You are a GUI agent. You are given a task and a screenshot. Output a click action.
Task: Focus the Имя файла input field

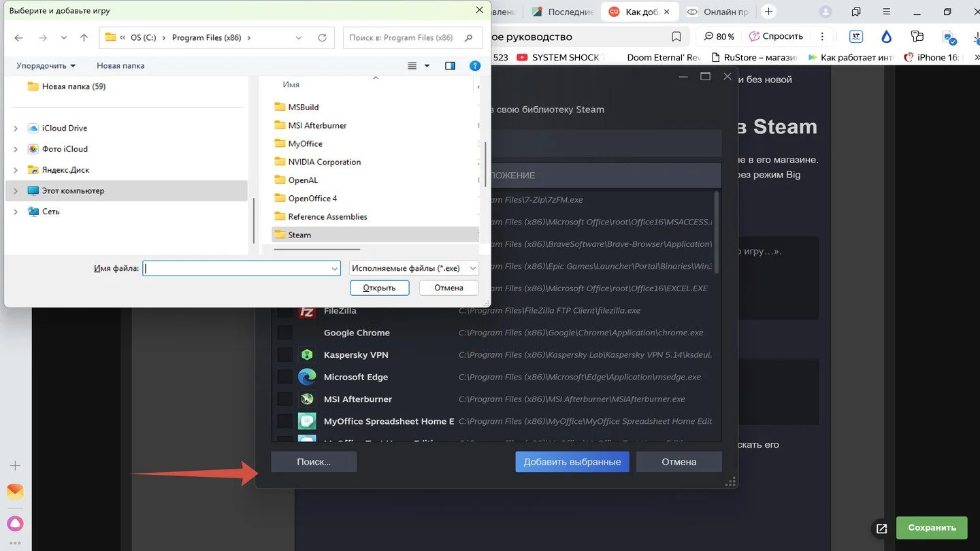point(242,269)
